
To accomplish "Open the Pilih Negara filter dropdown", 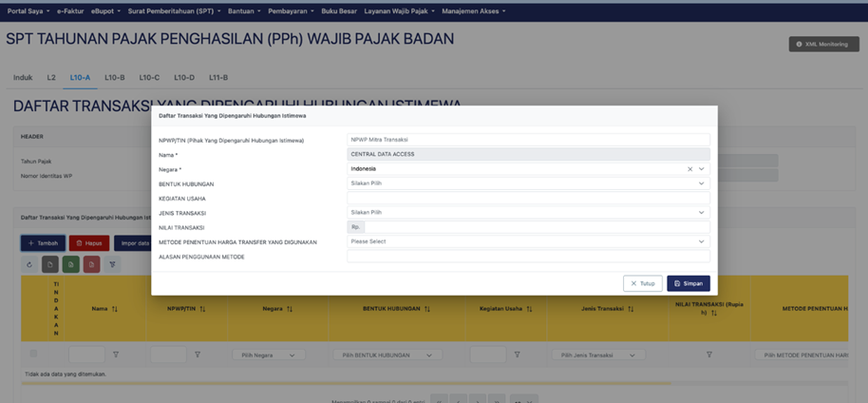I will [269, 355].
